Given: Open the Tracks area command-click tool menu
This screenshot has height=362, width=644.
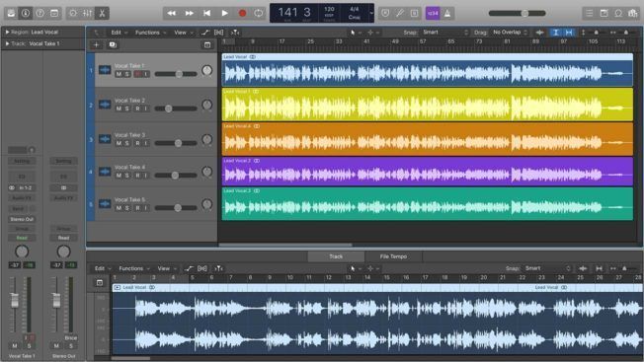Looking at the screenshot, I should (373, 33).
